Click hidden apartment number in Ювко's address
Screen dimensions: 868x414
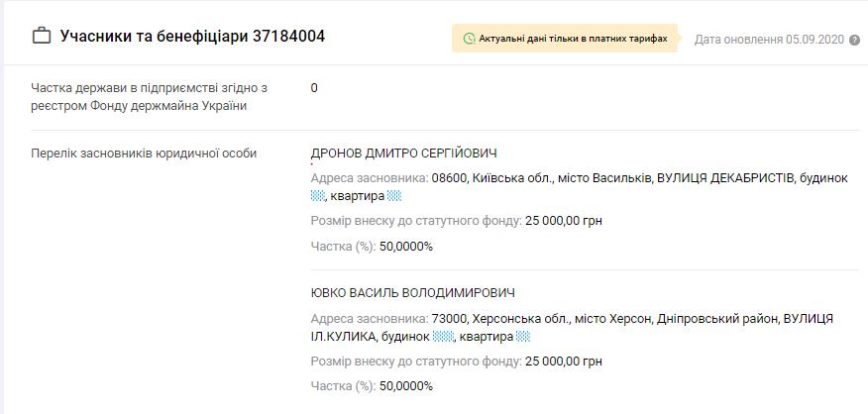524,337
